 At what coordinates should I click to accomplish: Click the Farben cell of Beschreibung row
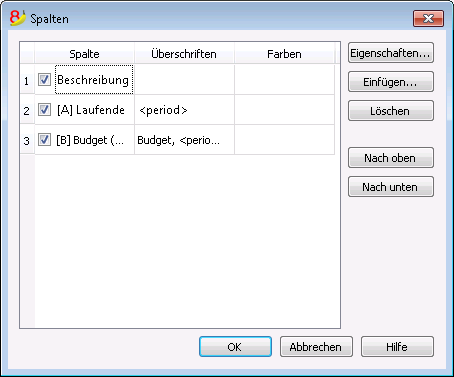pos(284,80)
